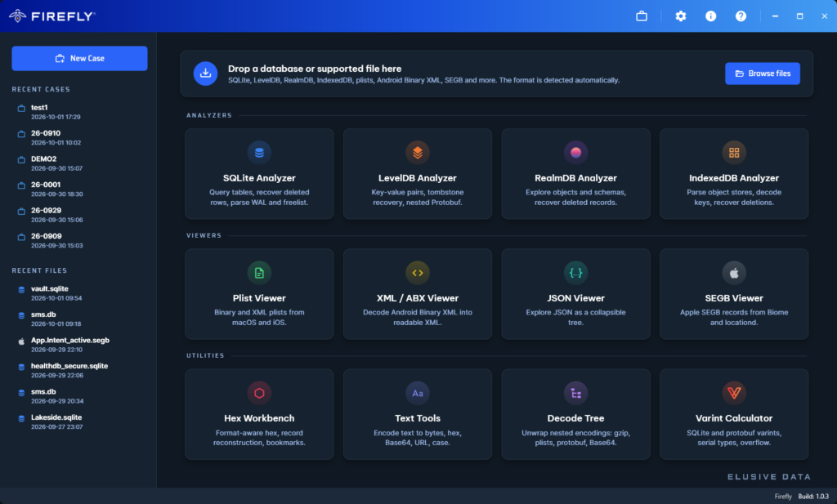Launch the JSON Viewer braces icon
The image size is (837, 504).
tap(575, 273)
